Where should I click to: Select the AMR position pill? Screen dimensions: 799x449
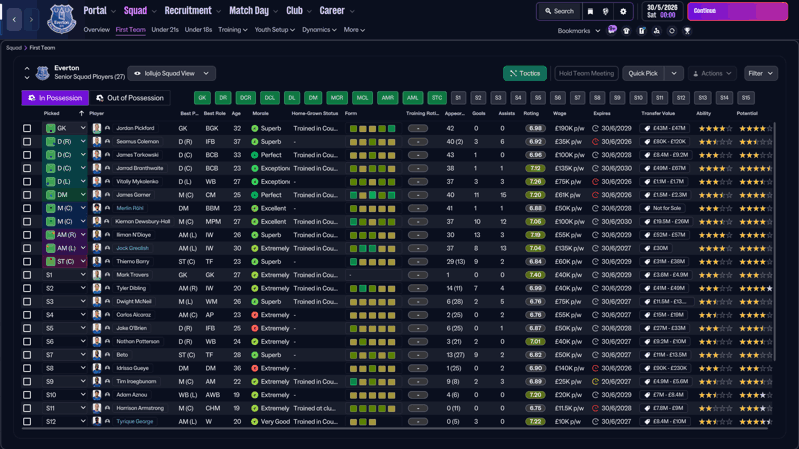pos(388,98)
